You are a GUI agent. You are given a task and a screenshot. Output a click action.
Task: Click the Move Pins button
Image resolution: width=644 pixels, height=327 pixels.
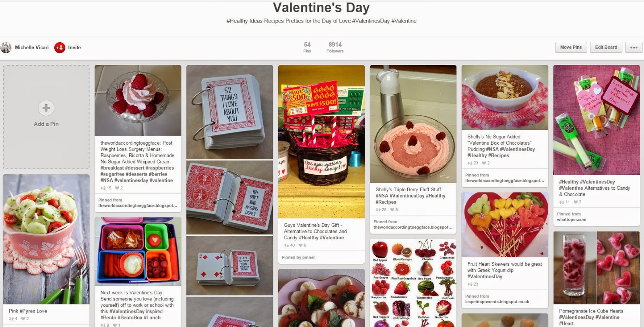click(571, 47)
